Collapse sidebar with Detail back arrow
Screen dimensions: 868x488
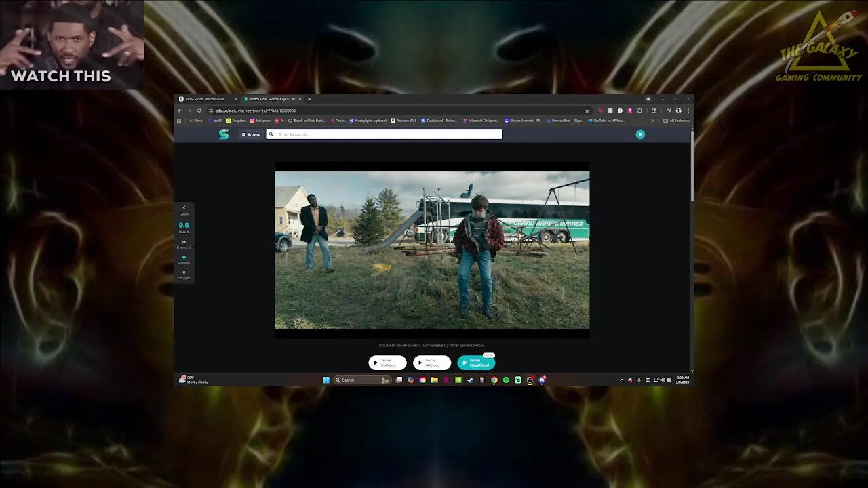[184, 208]
